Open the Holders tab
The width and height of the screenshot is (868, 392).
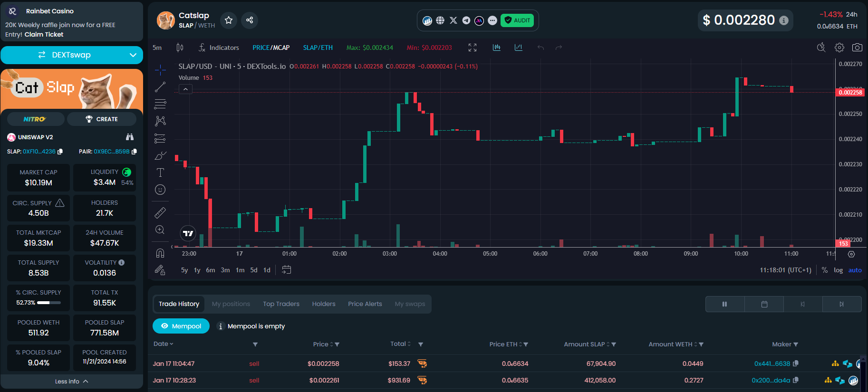(x=324, y=304)
